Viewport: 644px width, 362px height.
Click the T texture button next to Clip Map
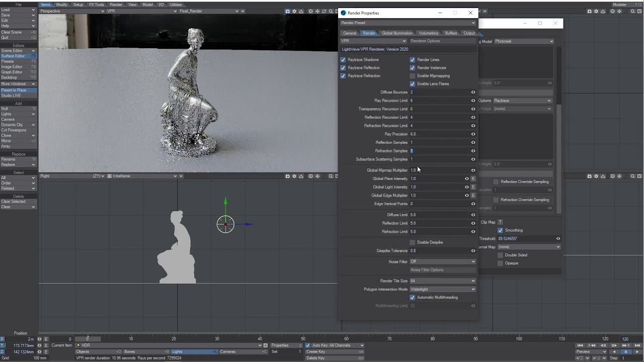pos(500,222)
